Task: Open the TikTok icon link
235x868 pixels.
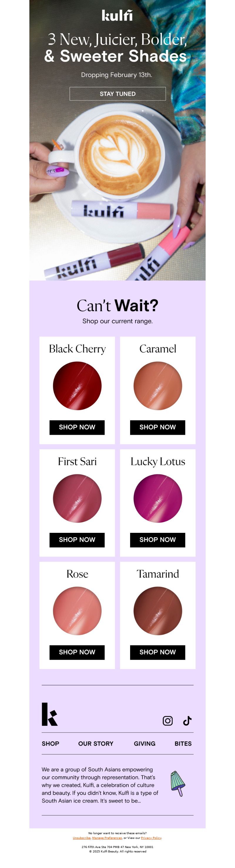Action: click(187, 721)
